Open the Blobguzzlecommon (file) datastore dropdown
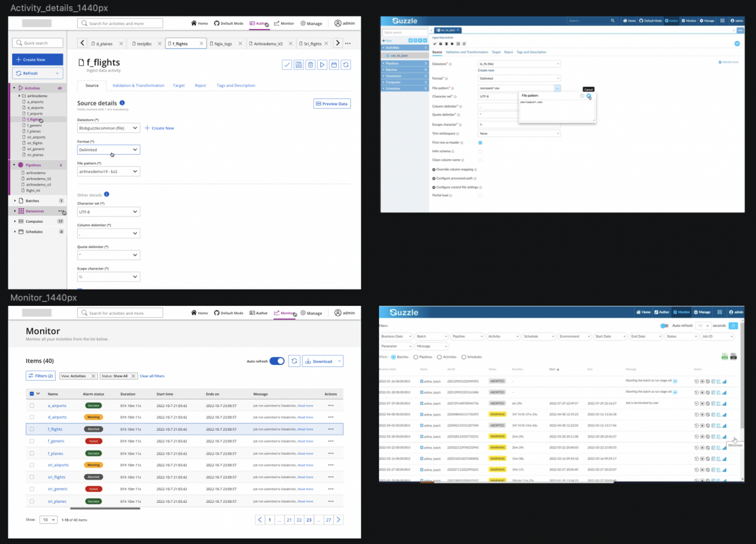756x544 pixels. pyautogui.click(x=108, y=128)
